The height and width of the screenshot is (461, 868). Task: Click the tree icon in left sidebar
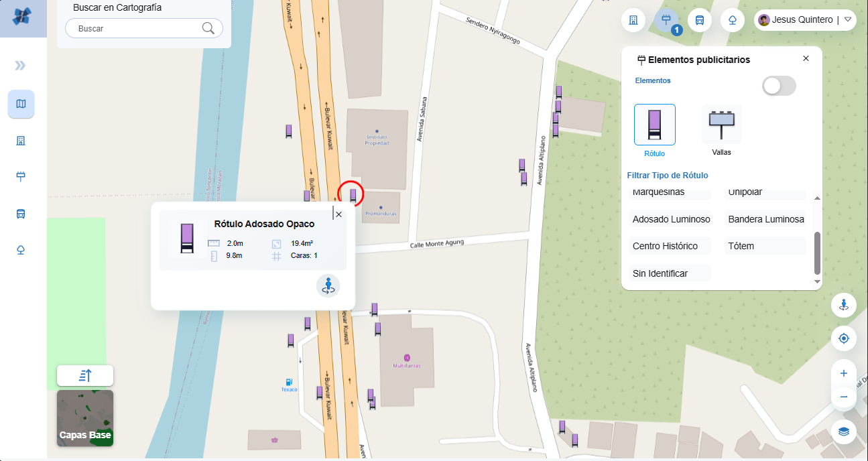tap(21, 250)
